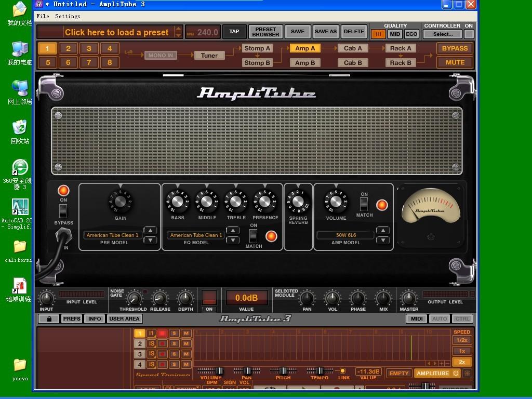Toggle the BYPASS button in the signal chain
This screenshot has width=532, height=399.
(455, 48)
